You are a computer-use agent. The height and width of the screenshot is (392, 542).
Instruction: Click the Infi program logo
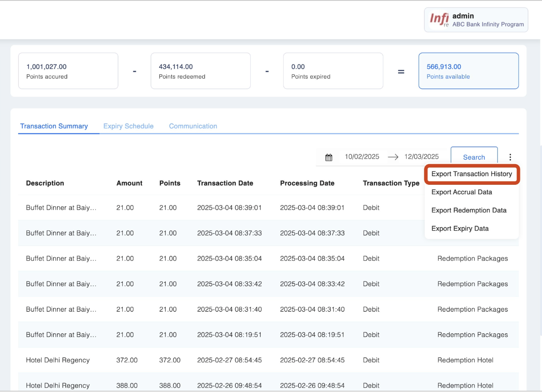(x=439, y=20)
